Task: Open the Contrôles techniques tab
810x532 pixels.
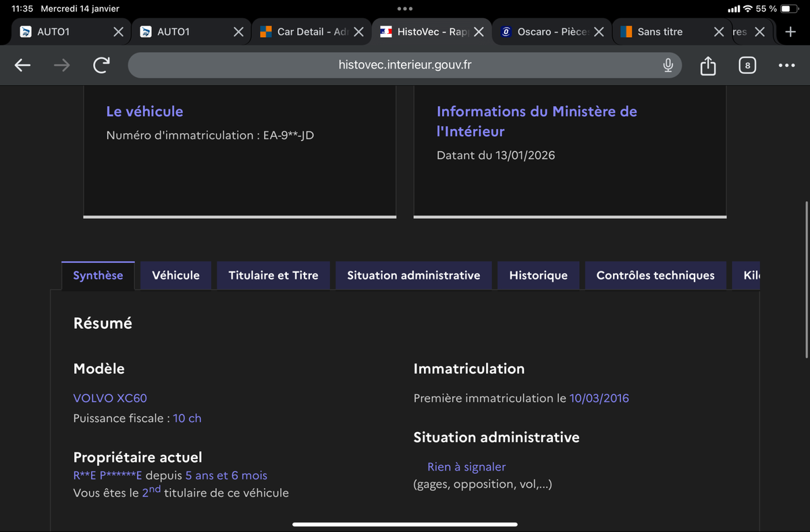Action: pyautogui.click(x=655, y=275)
